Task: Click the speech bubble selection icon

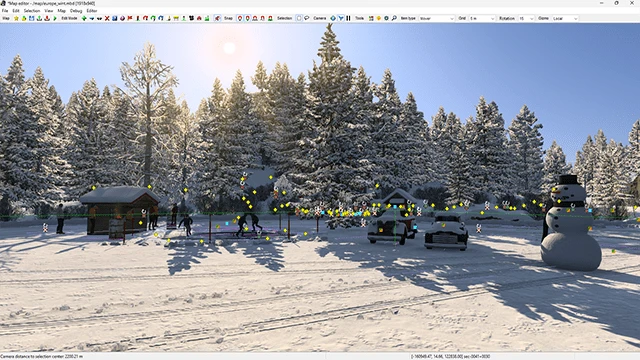Action: click(307, 18)
